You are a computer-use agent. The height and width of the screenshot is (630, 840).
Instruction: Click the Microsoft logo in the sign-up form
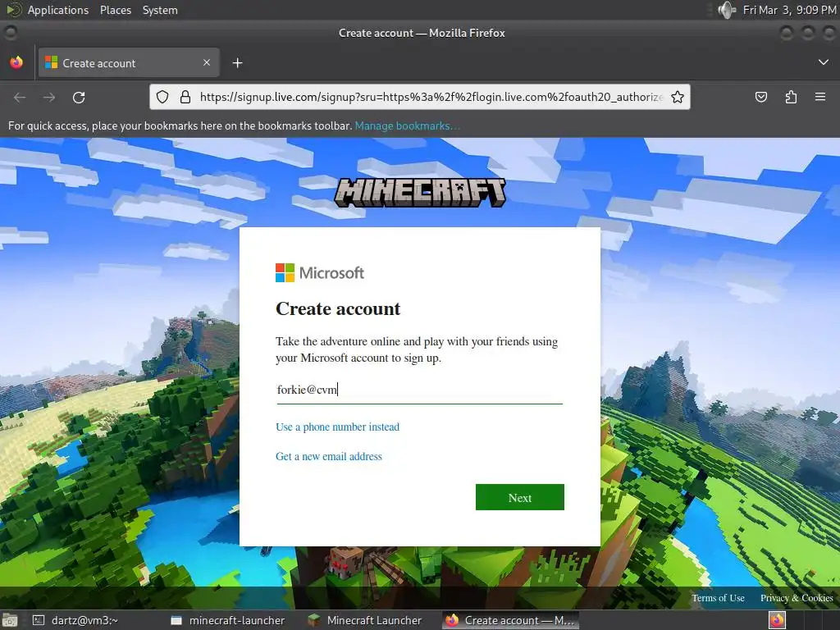pos(320,272)
